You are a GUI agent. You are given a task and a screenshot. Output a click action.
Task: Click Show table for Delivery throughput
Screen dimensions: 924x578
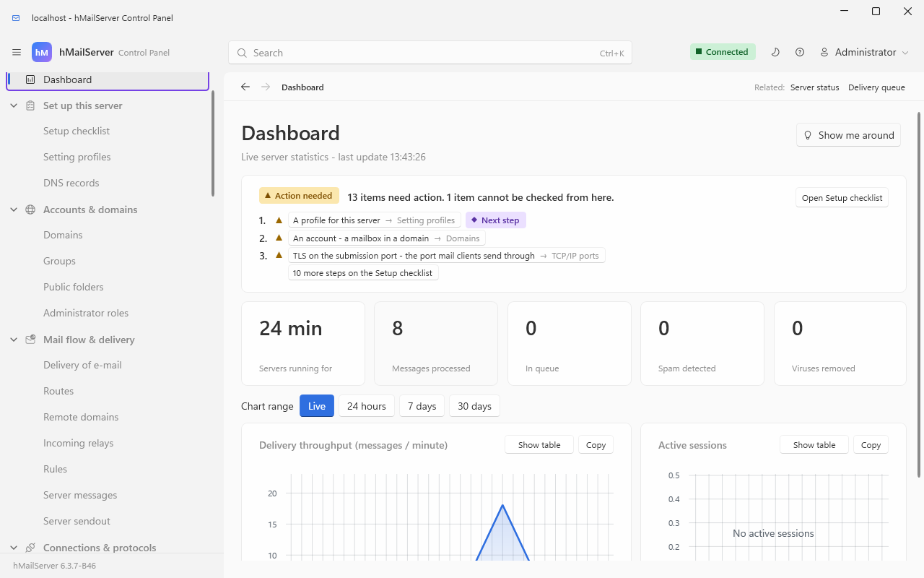coord(539,445)
